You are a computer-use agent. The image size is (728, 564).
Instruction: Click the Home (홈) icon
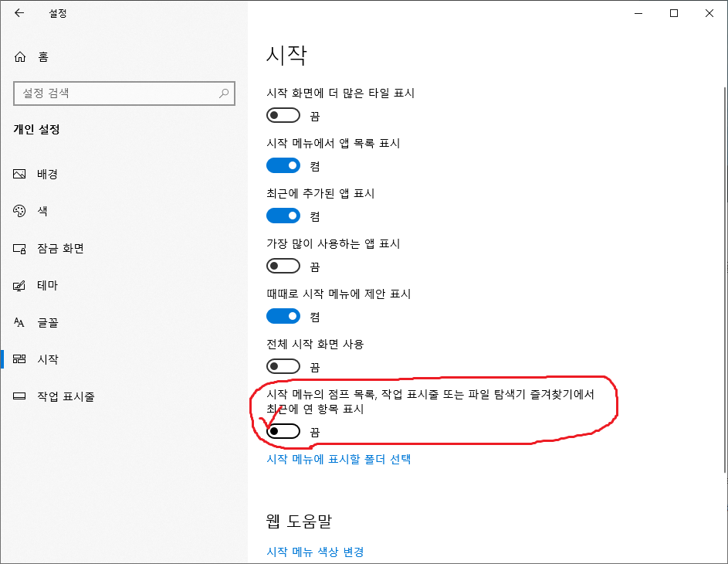[20, 56]
